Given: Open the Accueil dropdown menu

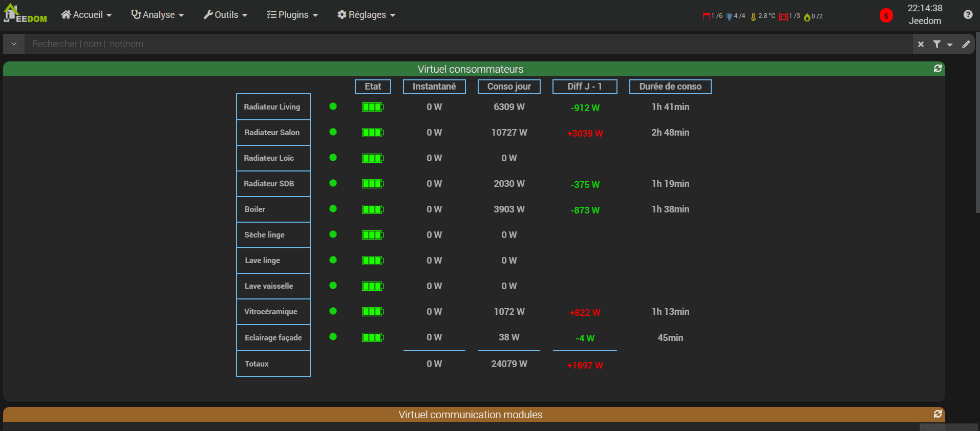Looking at the screenshot, I should click(86, 15).
